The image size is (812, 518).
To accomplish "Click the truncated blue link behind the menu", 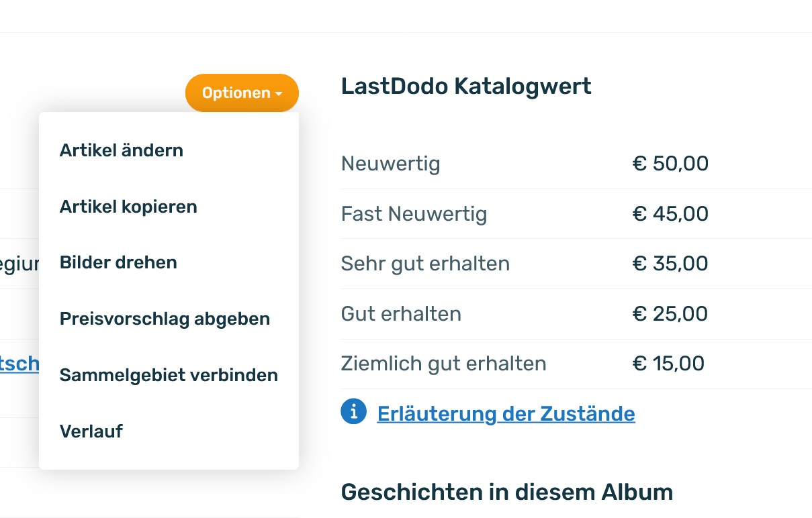I will [19, 364].
